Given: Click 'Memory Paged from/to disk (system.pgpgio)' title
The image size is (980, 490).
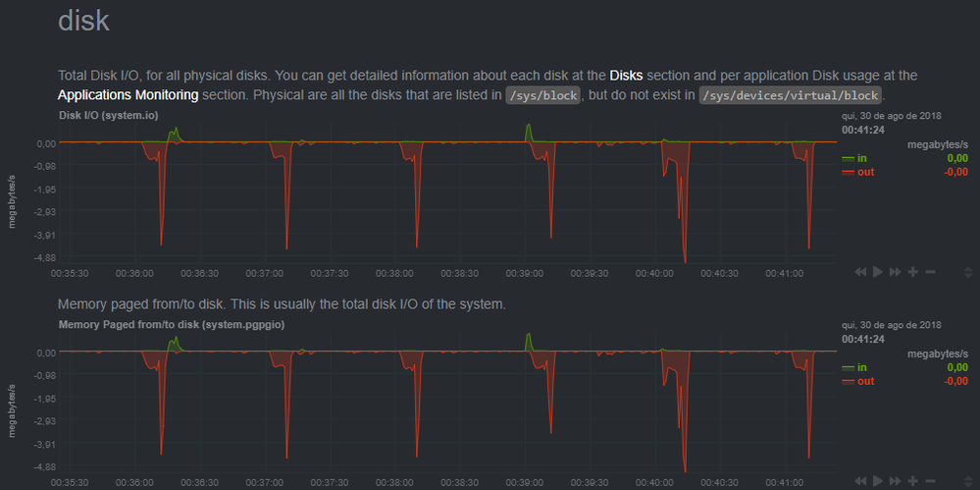Looking at the screenshot, I should click(x=173, y=325).
